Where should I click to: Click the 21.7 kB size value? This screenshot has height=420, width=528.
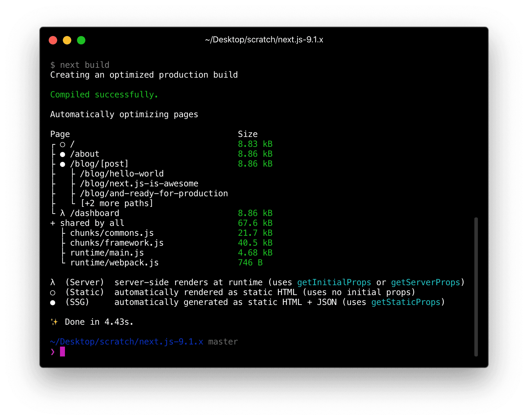pyautogui.click(x=255, y=233)
